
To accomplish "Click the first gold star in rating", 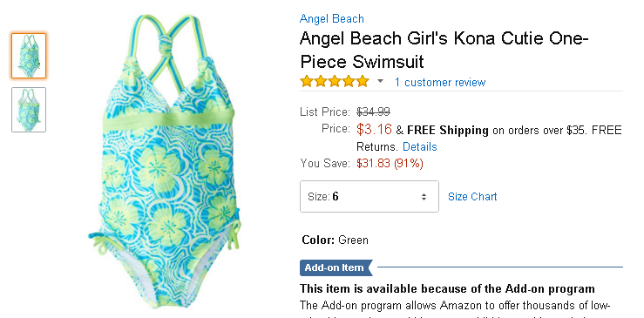I will pyautogui.click(x=307, y=82).
